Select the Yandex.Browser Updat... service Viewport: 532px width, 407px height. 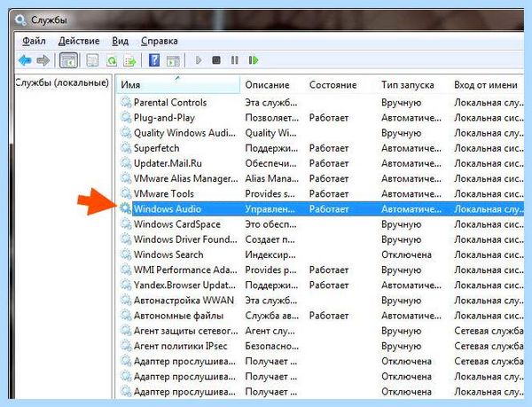184,286
